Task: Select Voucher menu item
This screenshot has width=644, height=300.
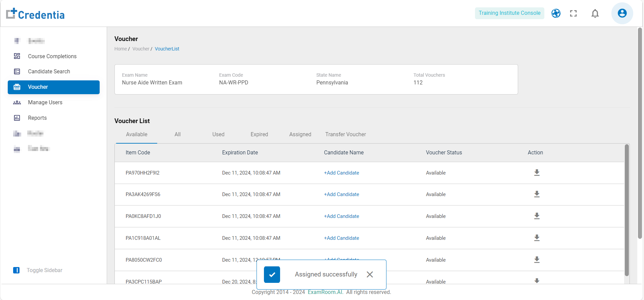Action: click(x=54, y=87)
